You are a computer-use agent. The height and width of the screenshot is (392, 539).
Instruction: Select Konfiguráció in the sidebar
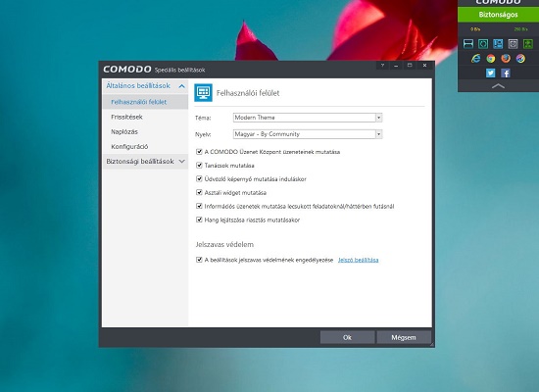pos(145,146)
